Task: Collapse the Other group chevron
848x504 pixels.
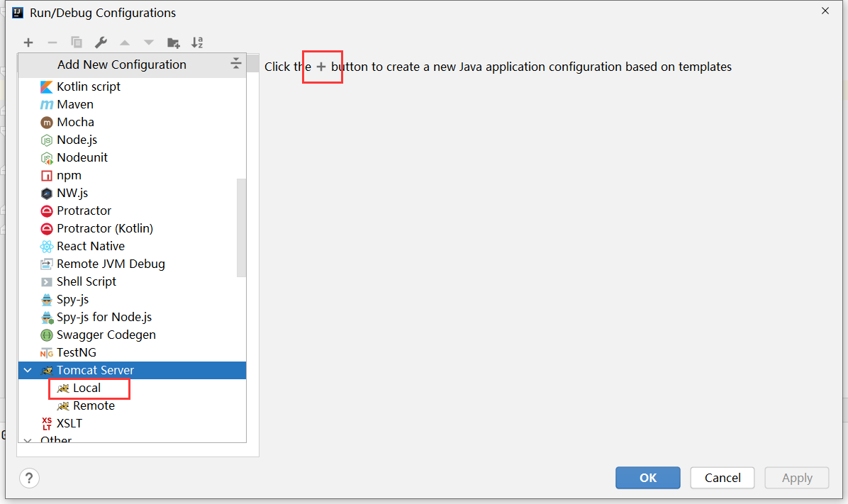Action: click(28, 440)
